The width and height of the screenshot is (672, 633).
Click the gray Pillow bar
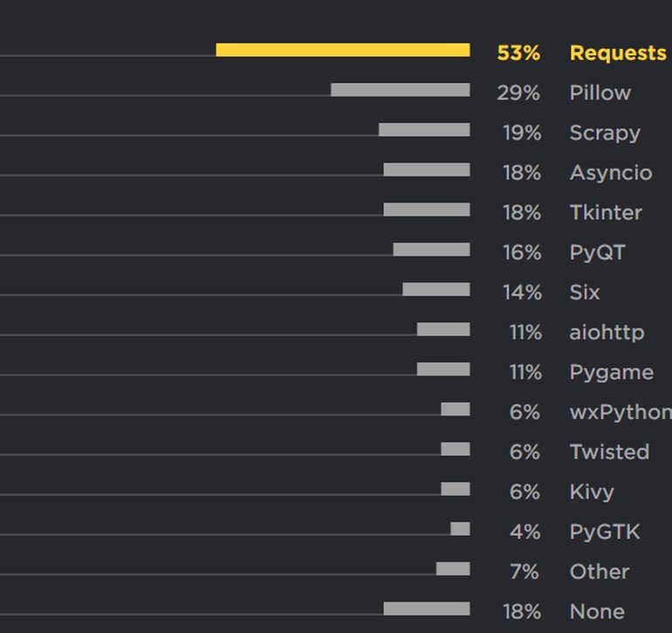[x=400, y=90]
